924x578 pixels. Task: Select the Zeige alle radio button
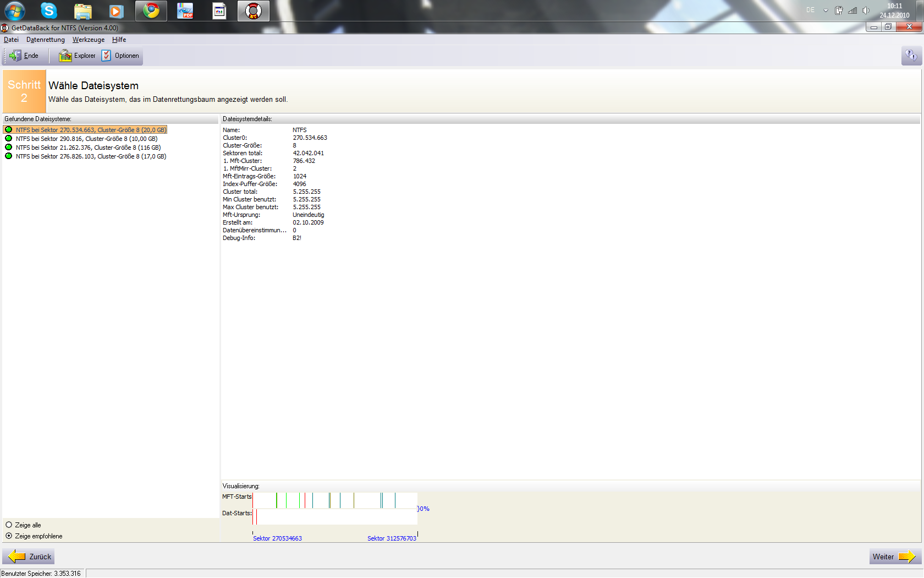click(x=9, y=525)
